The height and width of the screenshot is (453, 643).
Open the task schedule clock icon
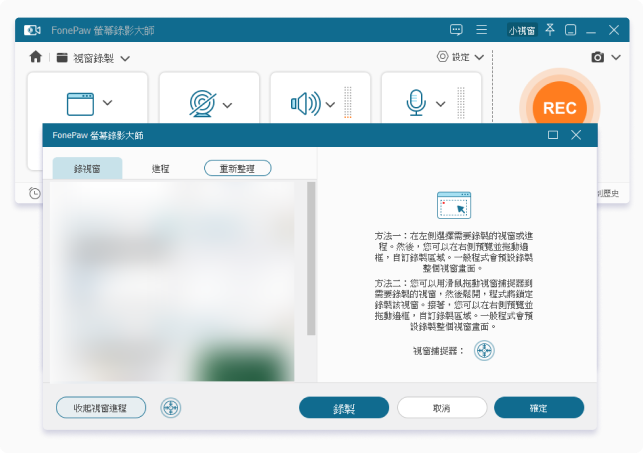pos(35,193)
